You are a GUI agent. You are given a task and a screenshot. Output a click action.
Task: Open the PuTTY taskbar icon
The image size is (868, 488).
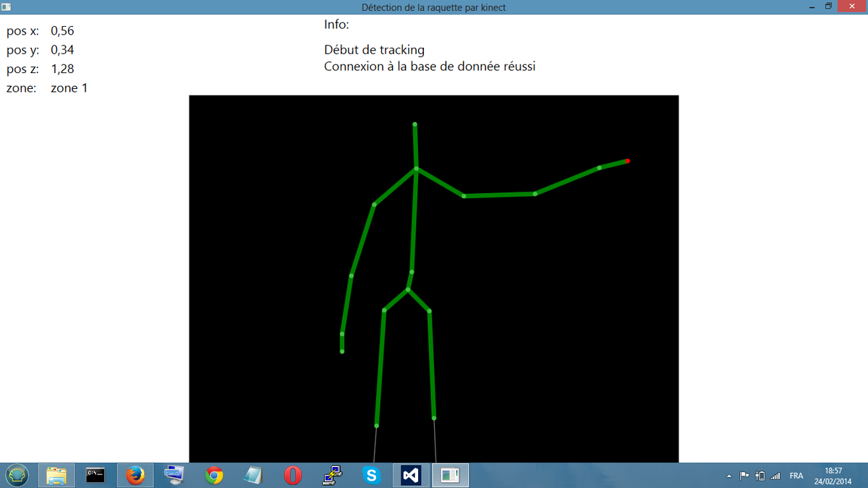click(332, 475)
